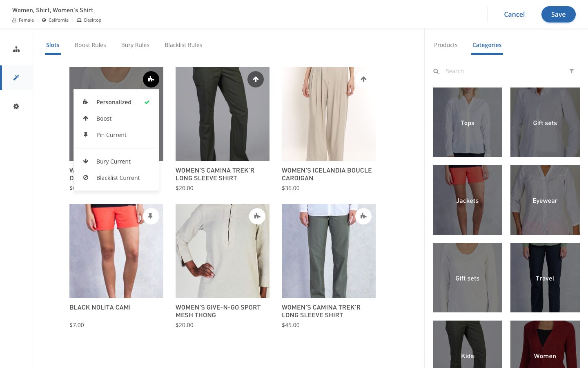
Task: Click boost arrow on Camina Trek'r $20.00 card
Action: [256, 79]
